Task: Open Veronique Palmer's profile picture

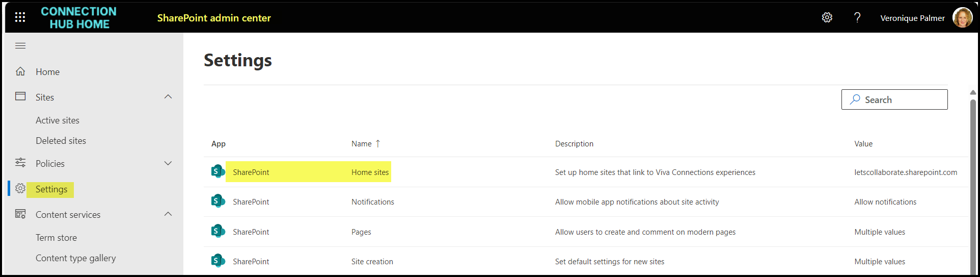Action: 962,18
